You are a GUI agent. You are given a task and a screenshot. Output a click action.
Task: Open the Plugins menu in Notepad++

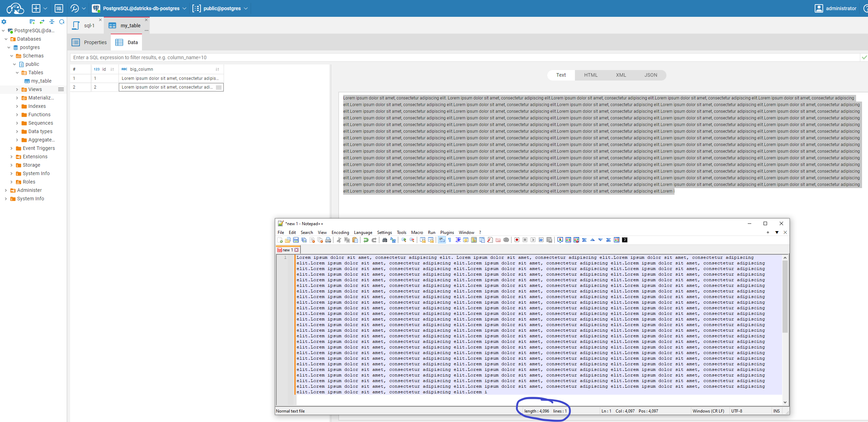click(x=447, y=233)
